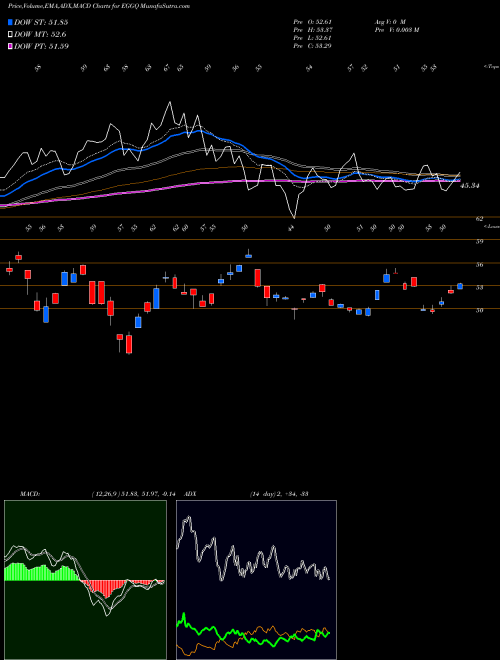Click the MACD histogram chart panel
Screen dimensions: 500x660
85,580
